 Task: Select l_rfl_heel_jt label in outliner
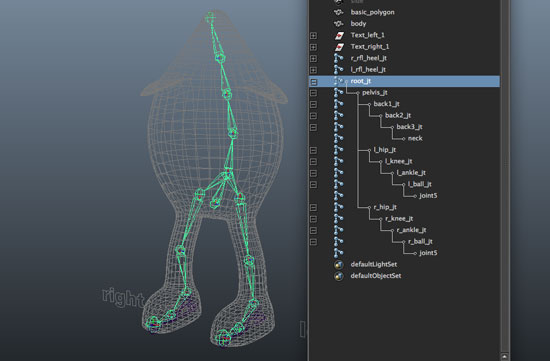point(368,70)
